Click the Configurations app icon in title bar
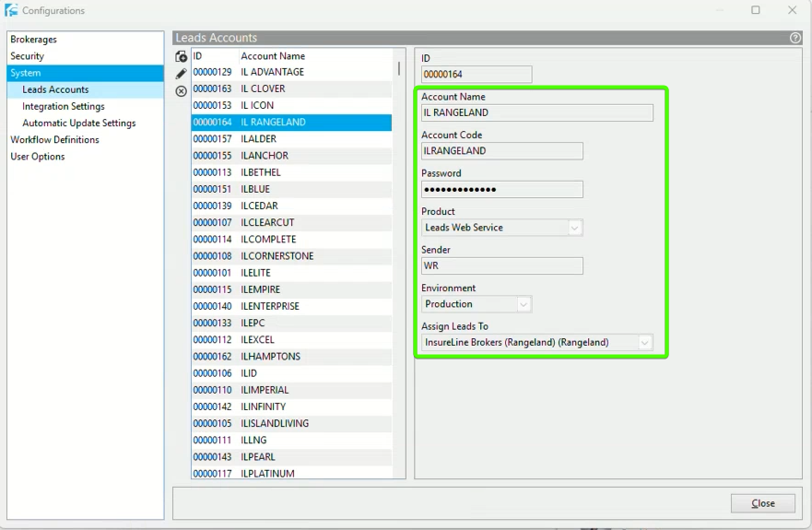812x530 pixels. [x=11, y=10]
